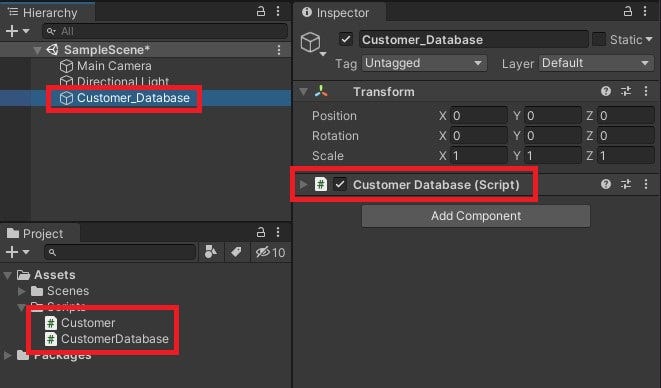The height and width of the screenshot is (388, 661).
Task: Click the Position X field
Action: [x=479, y=116]
